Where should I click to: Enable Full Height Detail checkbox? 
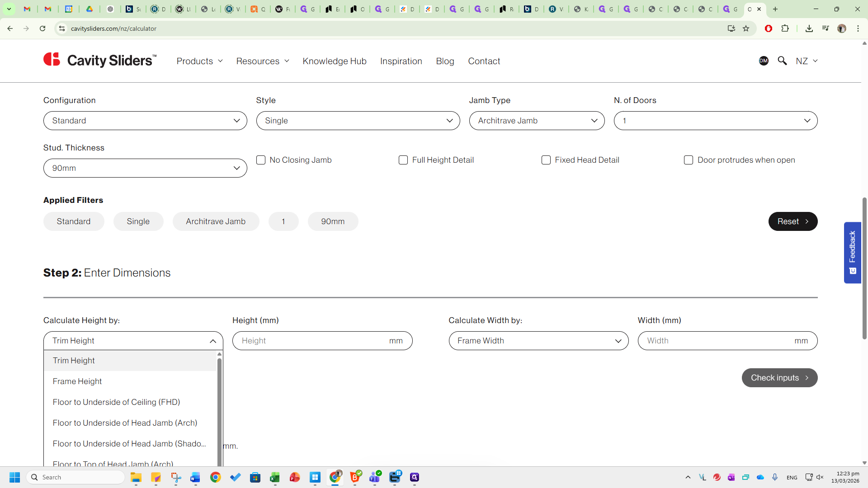pyautogui.click(x=403, y=160)
